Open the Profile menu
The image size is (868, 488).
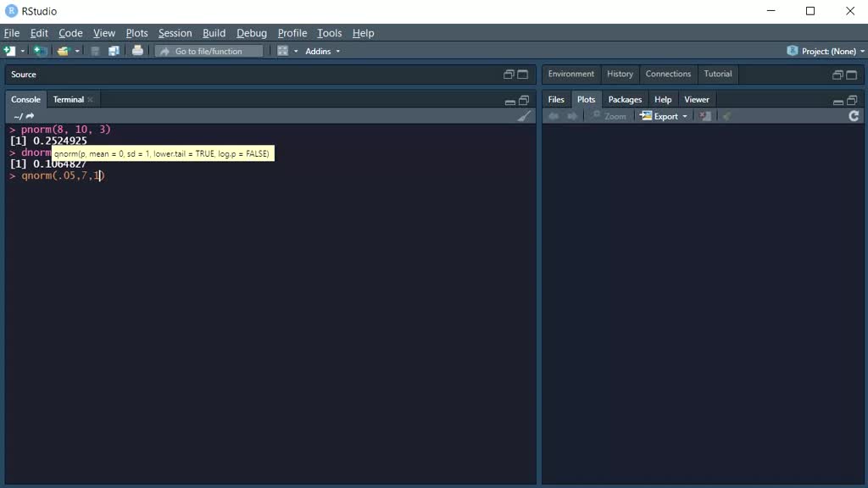point(292,33)
